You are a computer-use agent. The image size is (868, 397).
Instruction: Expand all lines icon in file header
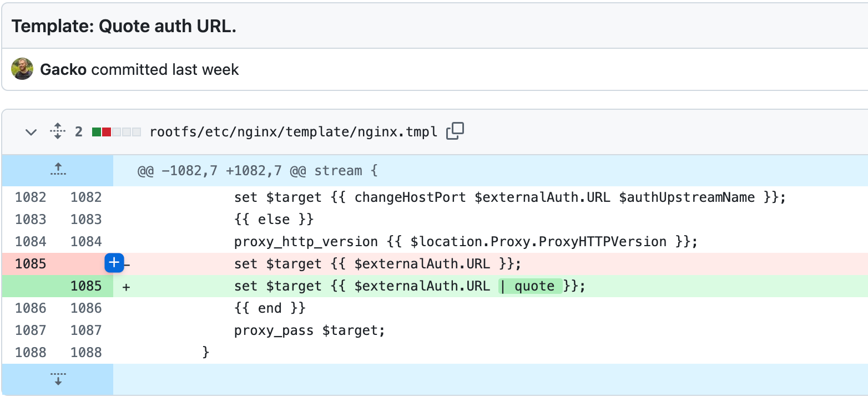(x=57, y=131)
